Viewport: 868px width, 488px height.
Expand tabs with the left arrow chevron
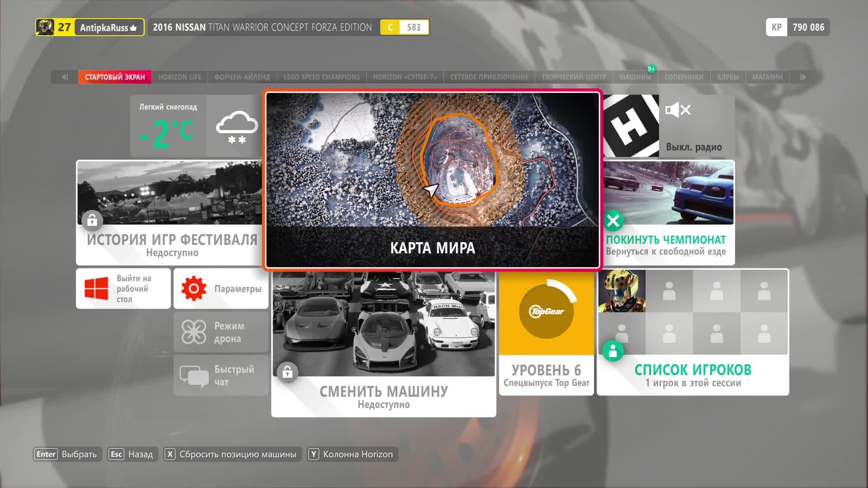tap(65, 77)
